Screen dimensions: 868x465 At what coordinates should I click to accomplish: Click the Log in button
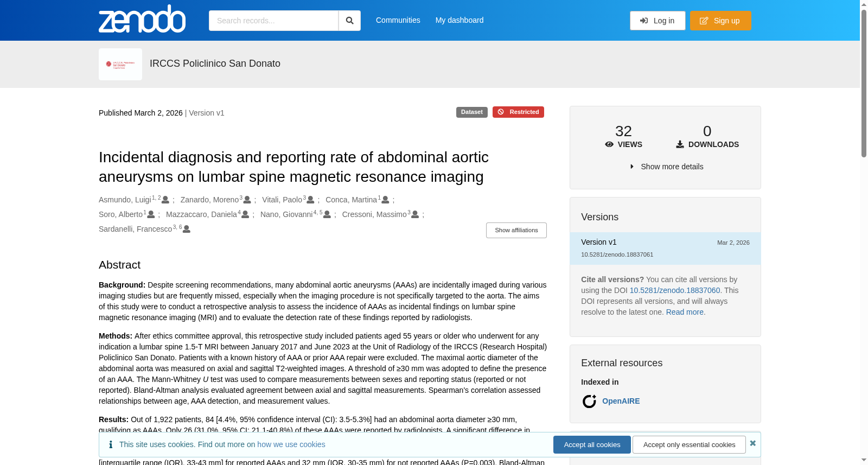(x=658, y=21)
